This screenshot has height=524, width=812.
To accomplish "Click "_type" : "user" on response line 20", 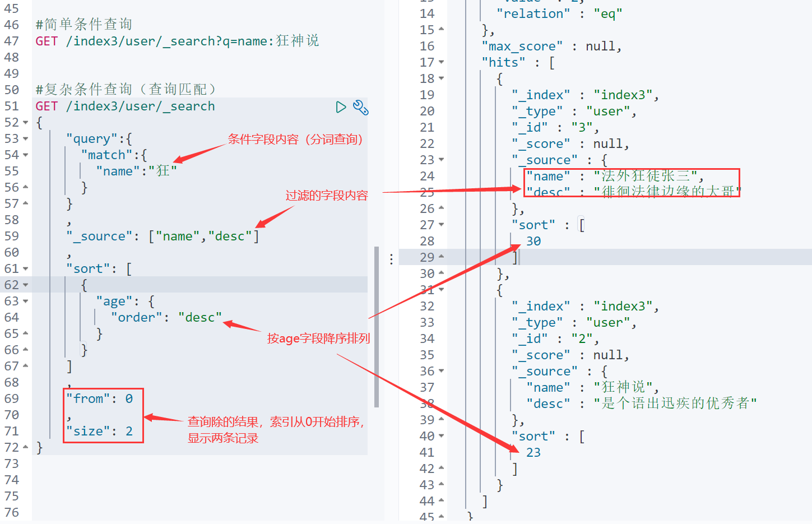I will (574, 112).
